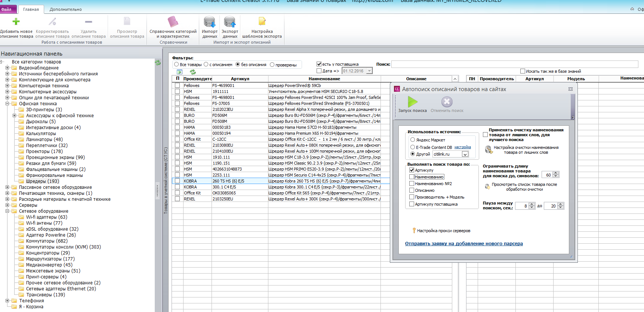Expand Аксессуары к офисной технике node
The width and height of the screenshot is (644, 312).
click(14, 116)
